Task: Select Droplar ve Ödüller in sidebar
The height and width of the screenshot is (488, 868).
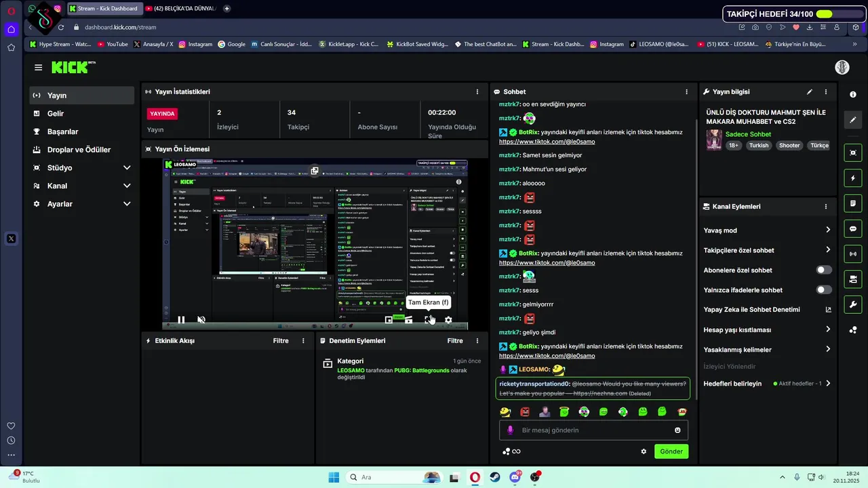Action: pyautogui.click(x=81, y=150)
